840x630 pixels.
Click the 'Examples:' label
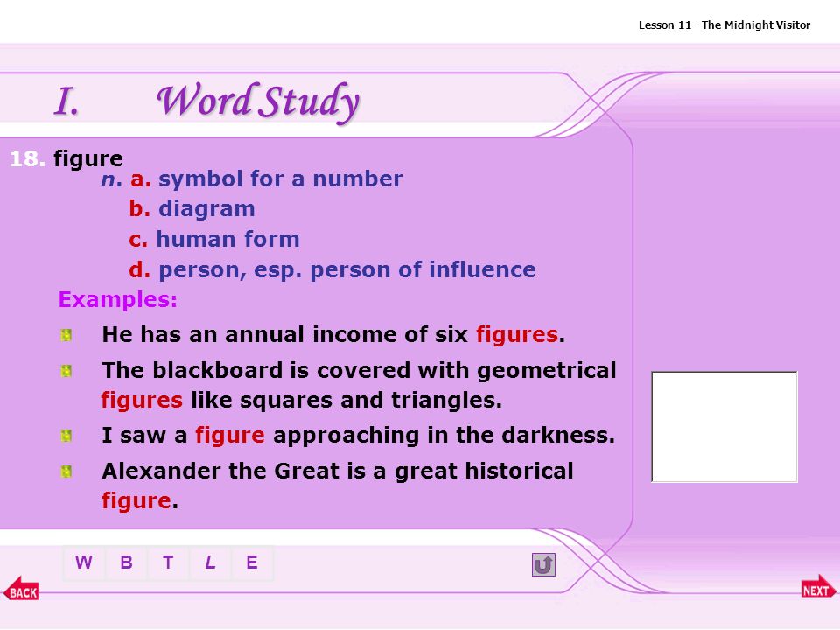[x=118, y=300]
